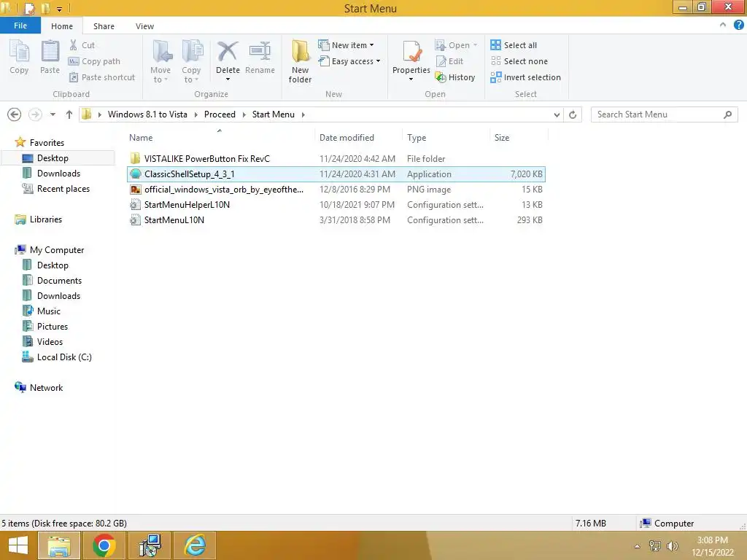
Task: Click Select all in Select group
Action: click(514, 45)
